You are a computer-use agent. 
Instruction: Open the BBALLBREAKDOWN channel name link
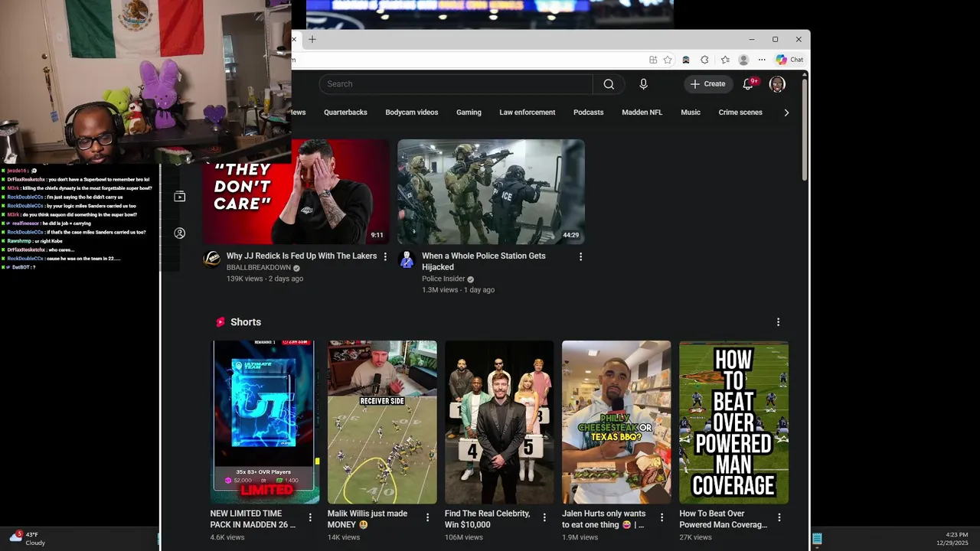pos(259,268)
